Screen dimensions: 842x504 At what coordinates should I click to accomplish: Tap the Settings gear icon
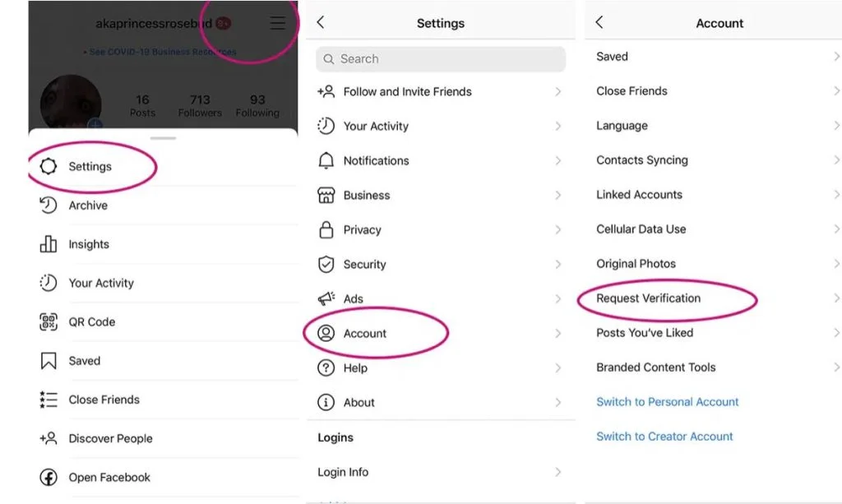(49, 166)
